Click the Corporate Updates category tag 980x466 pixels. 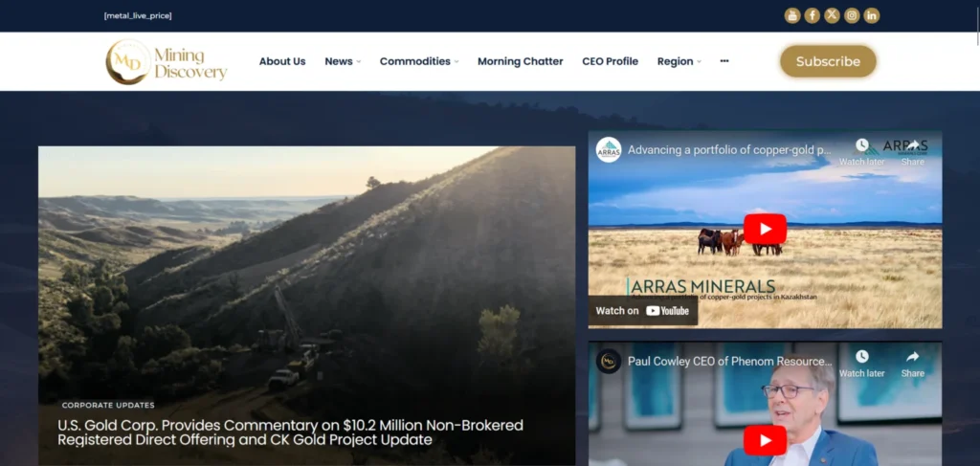(108, 405)
